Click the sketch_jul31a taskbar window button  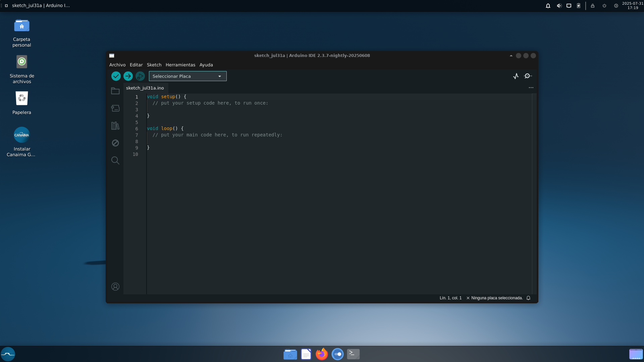[x=38, y=6]
